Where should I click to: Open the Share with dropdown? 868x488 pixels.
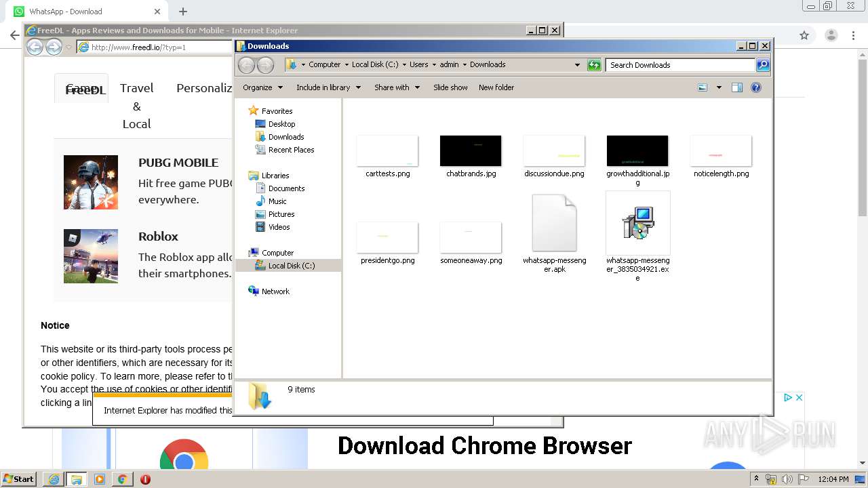click(x=397, y=87)
